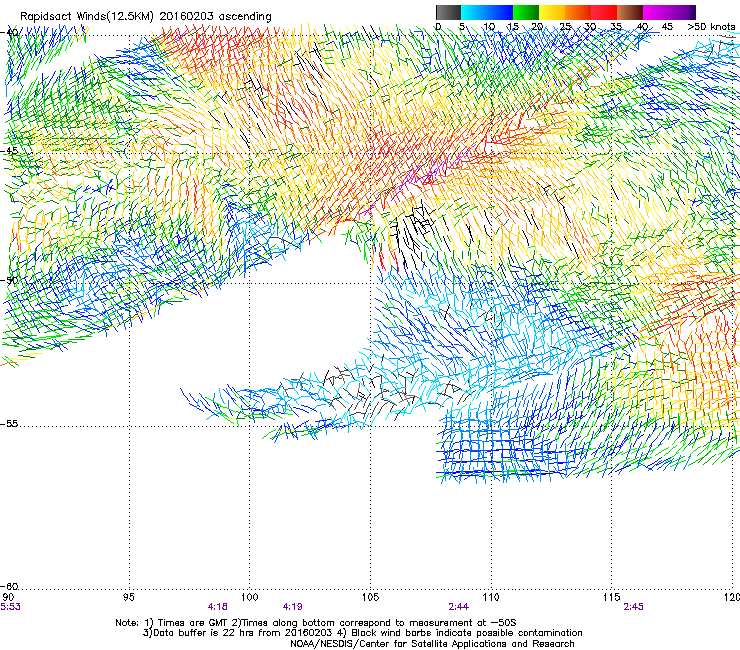Image resolution: width=740 pixels, height=650 pixels.
Task: Click the 100 longitude axis label
Action: pyautogui.click(x=250, y=597)
